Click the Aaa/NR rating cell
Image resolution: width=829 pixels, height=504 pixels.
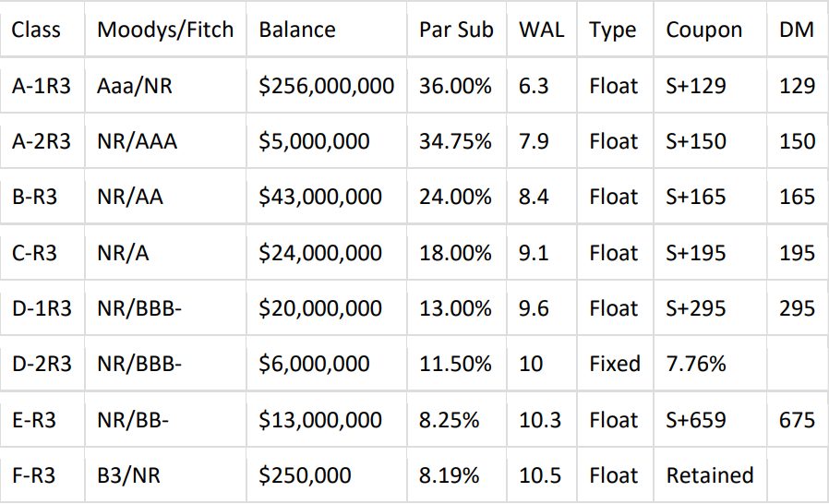(x=135, y=86)
